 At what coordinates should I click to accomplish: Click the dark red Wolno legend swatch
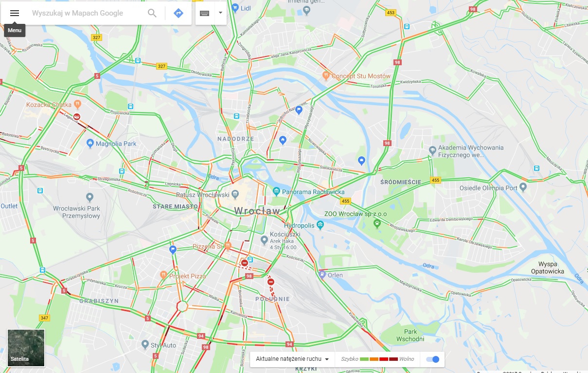pyautogui.click(x=393, y=359)
